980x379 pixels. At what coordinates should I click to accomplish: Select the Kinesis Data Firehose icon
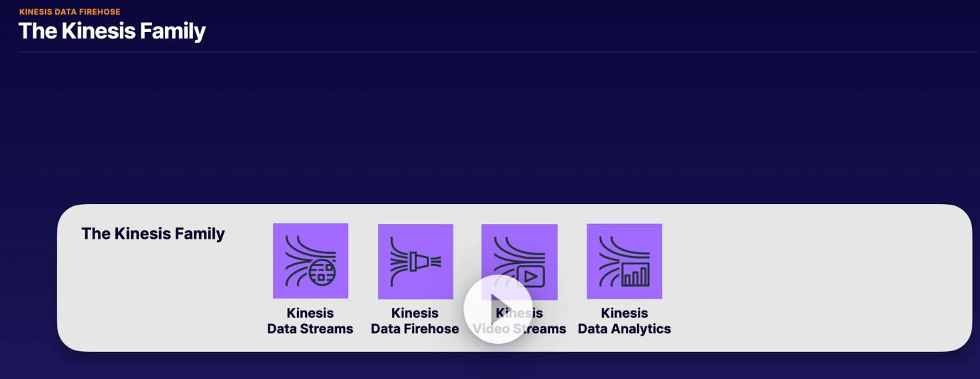(415, 261)
